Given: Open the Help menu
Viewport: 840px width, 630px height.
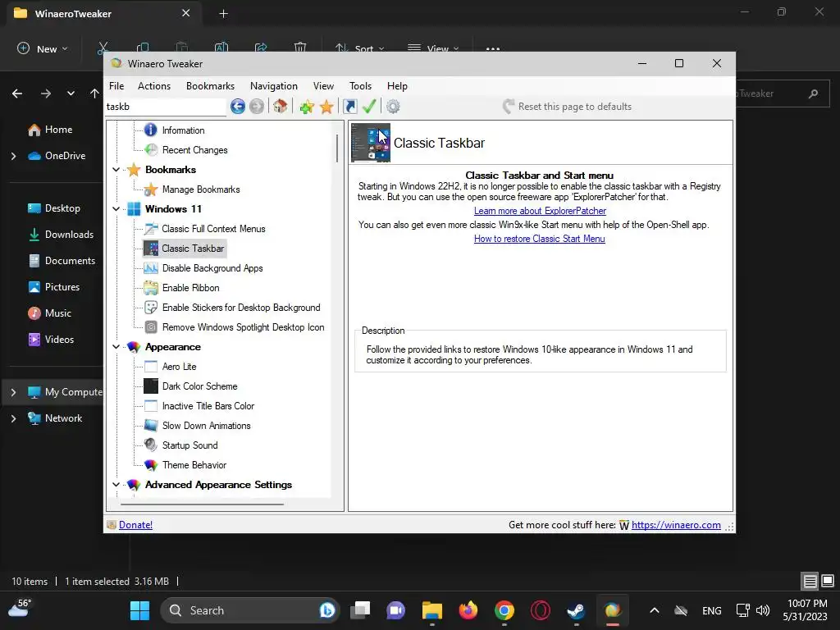Looking at the screenshot, I should (x=398, y=85).
